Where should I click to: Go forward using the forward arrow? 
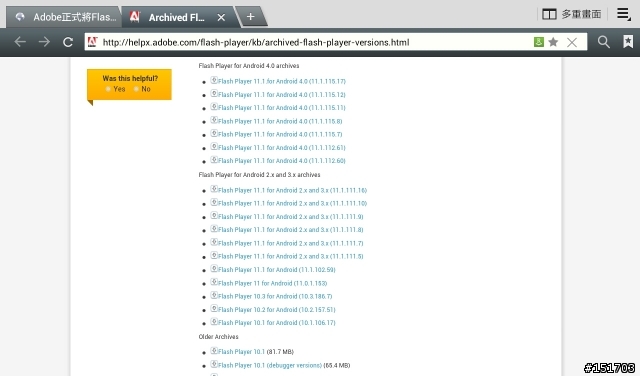point(44,42)
